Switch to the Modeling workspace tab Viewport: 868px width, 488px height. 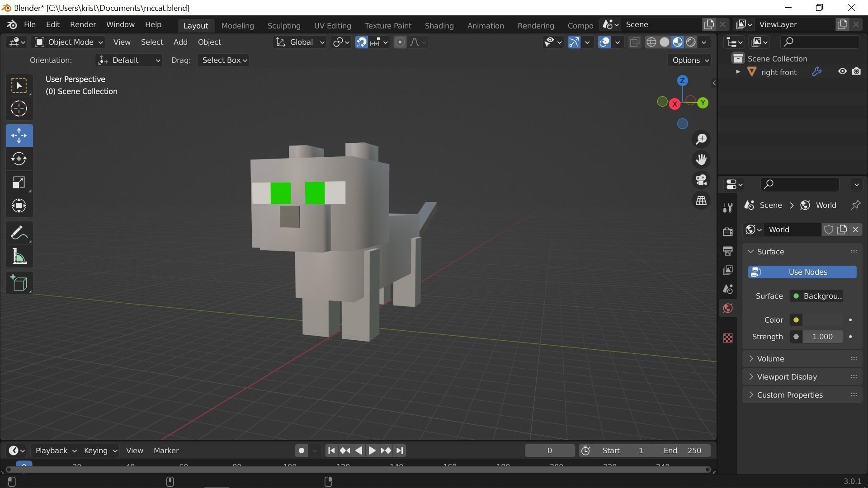click(237, 26)
